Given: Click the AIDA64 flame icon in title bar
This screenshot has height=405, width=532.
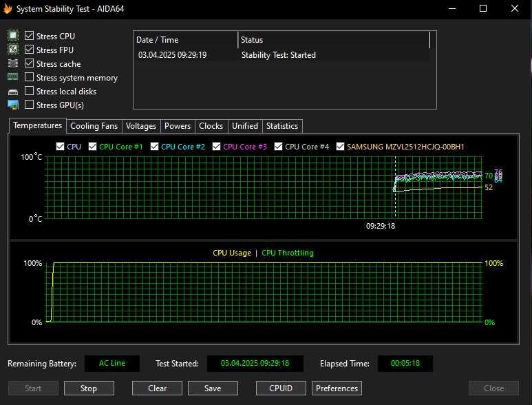Looking at the screenshot, I should [8, 9].
